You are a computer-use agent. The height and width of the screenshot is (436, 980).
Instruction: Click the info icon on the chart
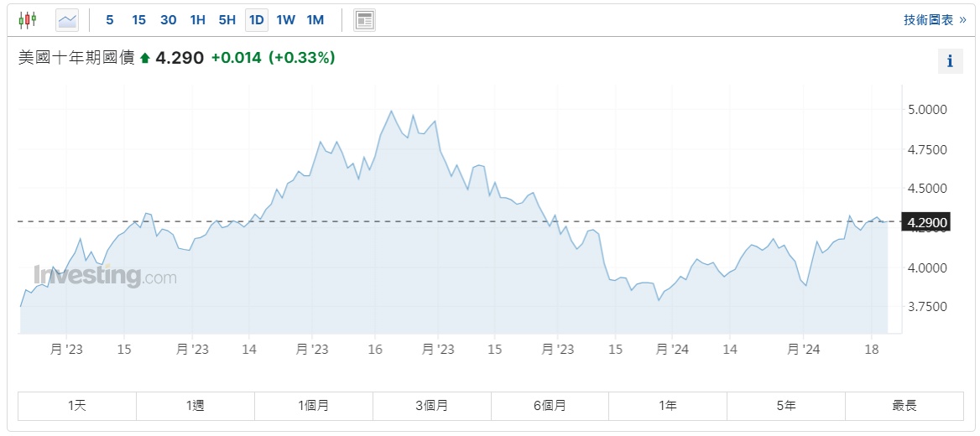tap(950, 61)
